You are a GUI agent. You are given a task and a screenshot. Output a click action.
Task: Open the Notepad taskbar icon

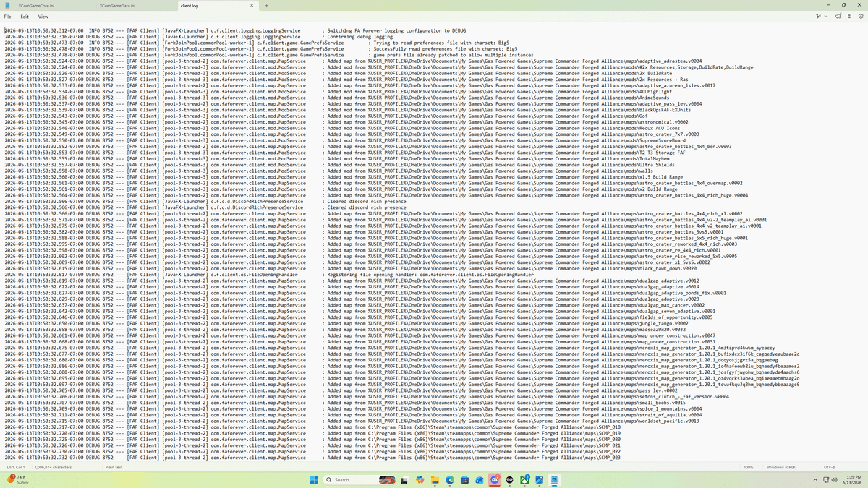pos(555,479)
